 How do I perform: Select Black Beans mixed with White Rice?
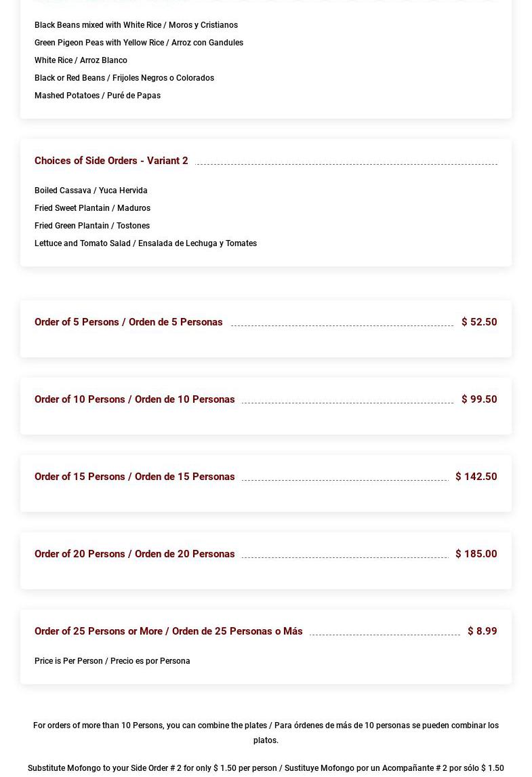point(136,25)
